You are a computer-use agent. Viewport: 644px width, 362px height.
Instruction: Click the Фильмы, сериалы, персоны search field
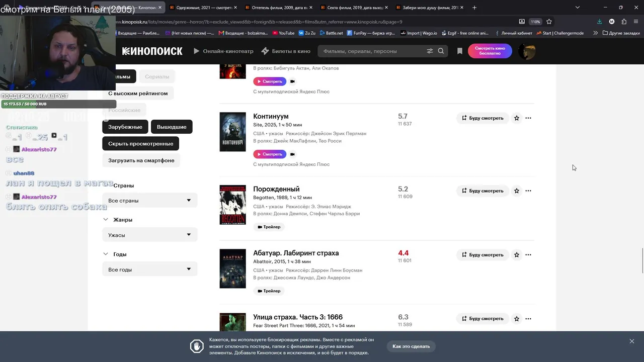372,51
